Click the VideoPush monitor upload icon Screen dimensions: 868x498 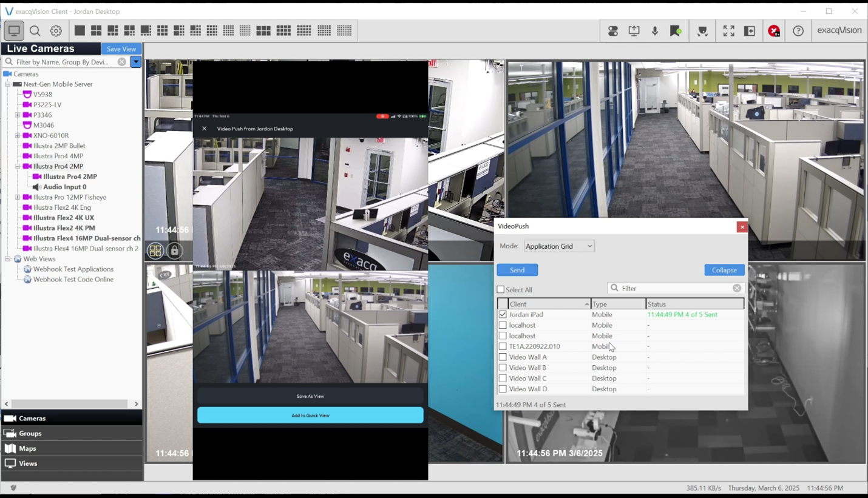coord(634,31)
